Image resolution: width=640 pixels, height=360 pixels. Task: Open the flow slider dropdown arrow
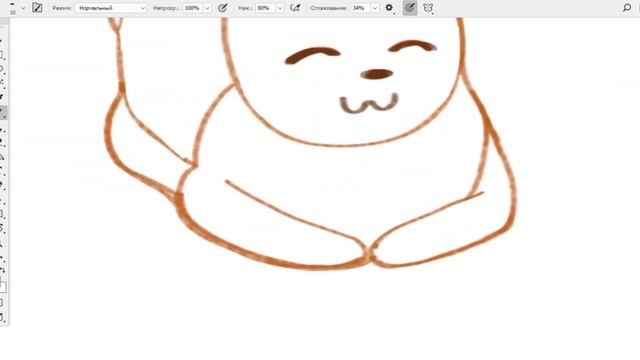coord(280,8)
